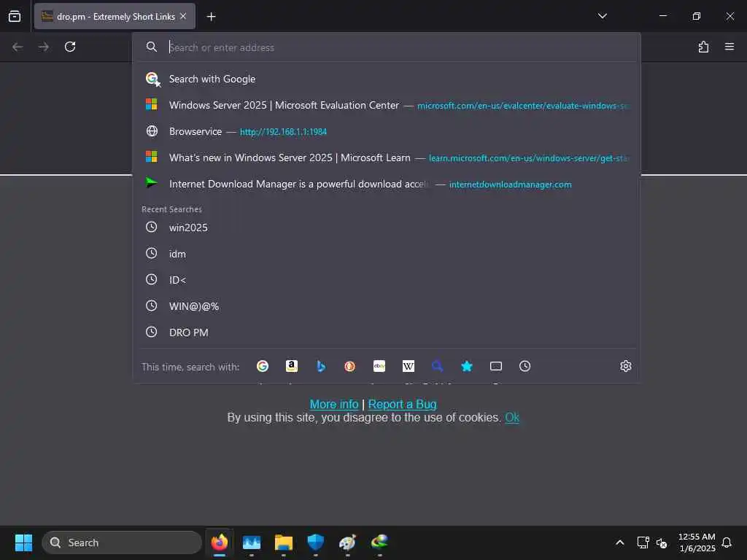Screen dimensions: 747x560
Task: Go back to the previous page
Action: pos(18,47)
